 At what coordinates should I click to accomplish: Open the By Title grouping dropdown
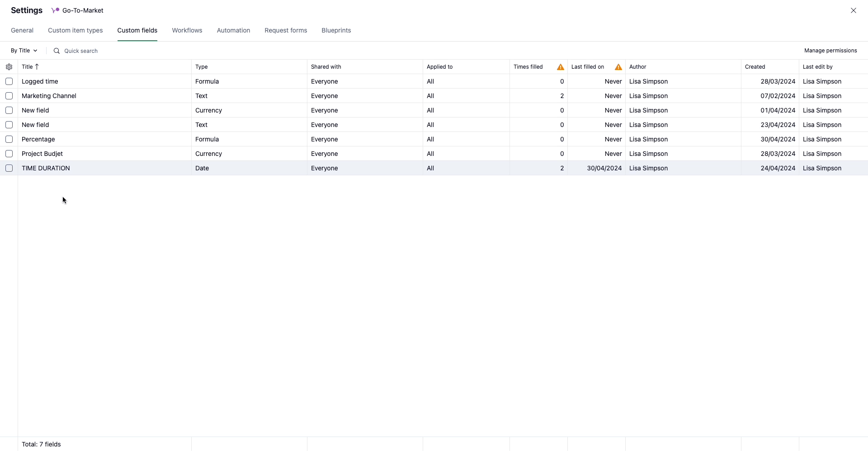point(24,51)
